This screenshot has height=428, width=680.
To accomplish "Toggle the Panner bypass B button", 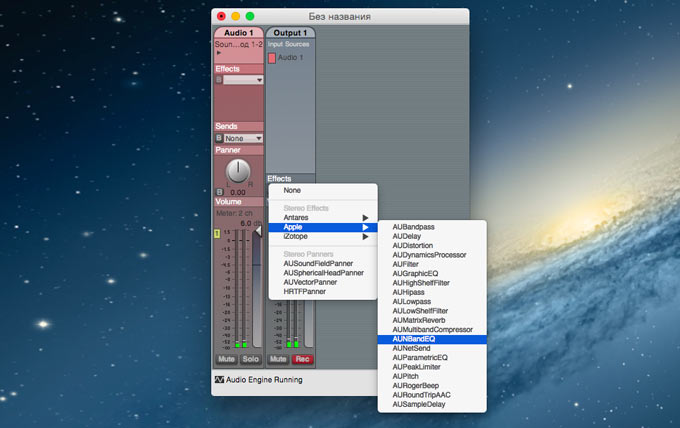I will coord(219,192).
